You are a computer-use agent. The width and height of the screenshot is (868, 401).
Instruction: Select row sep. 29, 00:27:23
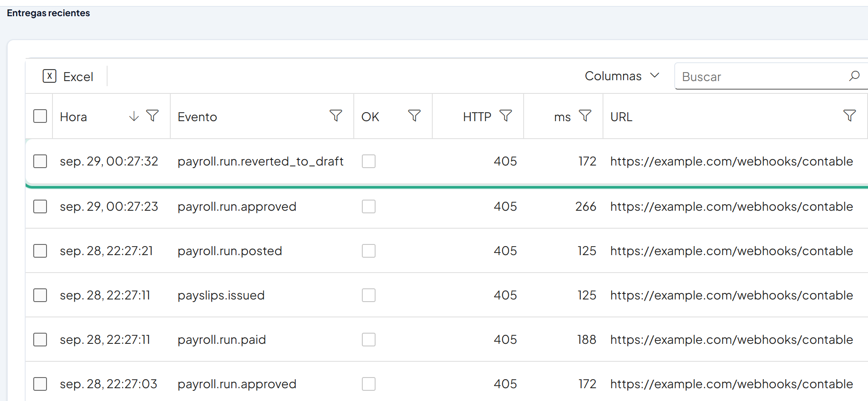40,206
